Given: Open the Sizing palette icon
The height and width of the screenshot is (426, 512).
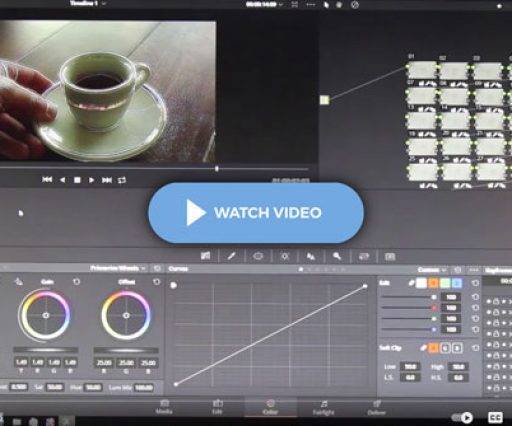Looking at the screenshot, I should coord(363,256).
